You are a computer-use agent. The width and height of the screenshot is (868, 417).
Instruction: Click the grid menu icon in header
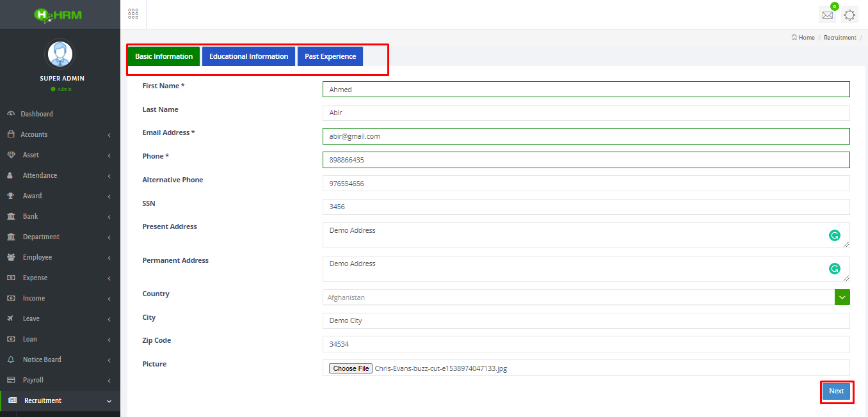pos(133,14)
